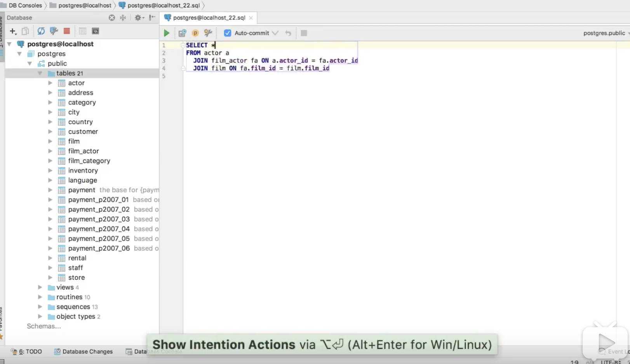Open Database panel settings gear
630x364 pixels.
138,18
